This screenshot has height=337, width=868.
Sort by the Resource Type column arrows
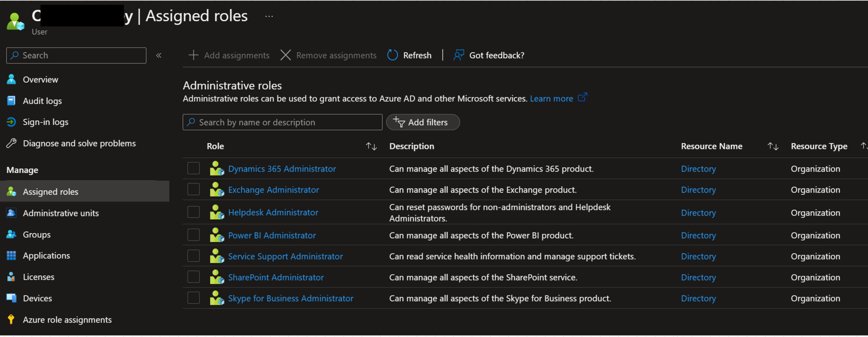tap(864, 146)
